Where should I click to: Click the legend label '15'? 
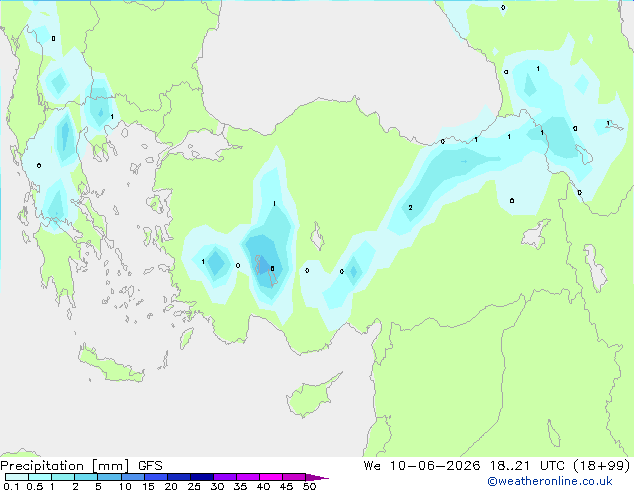(148, 486)
